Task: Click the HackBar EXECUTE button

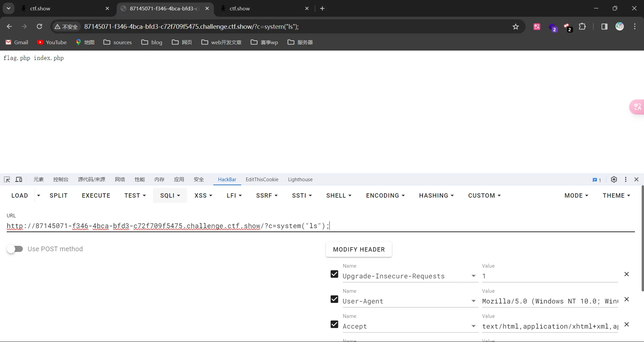Action: click(x=96, y=196)
